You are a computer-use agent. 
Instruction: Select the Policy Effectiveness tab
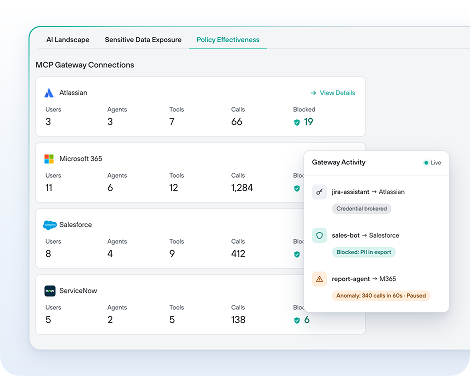tap(228, 40)
